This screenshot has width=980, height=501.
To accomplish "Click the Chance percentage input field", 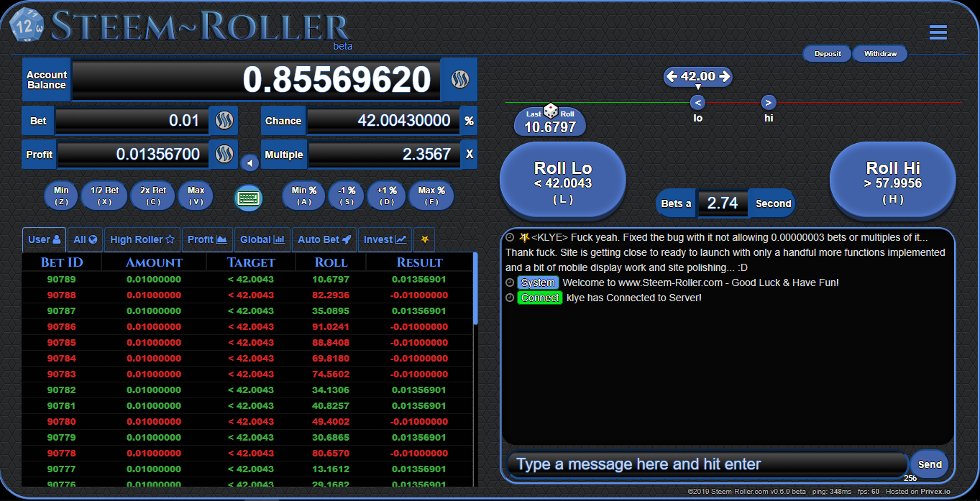I will [383, 120].
